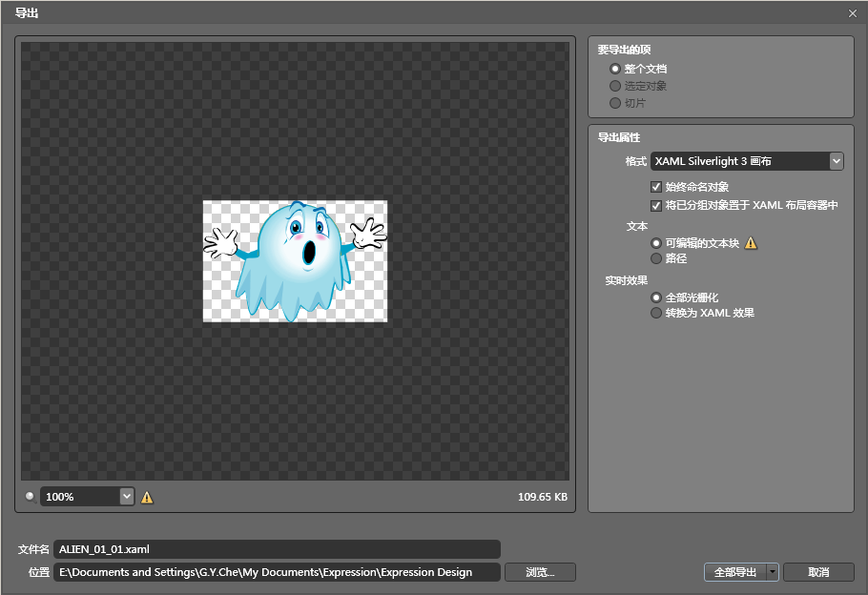This screenshot has height=595, width=868.
Task: Expand the arrow next to 全部导出
Action: (773, 572)
